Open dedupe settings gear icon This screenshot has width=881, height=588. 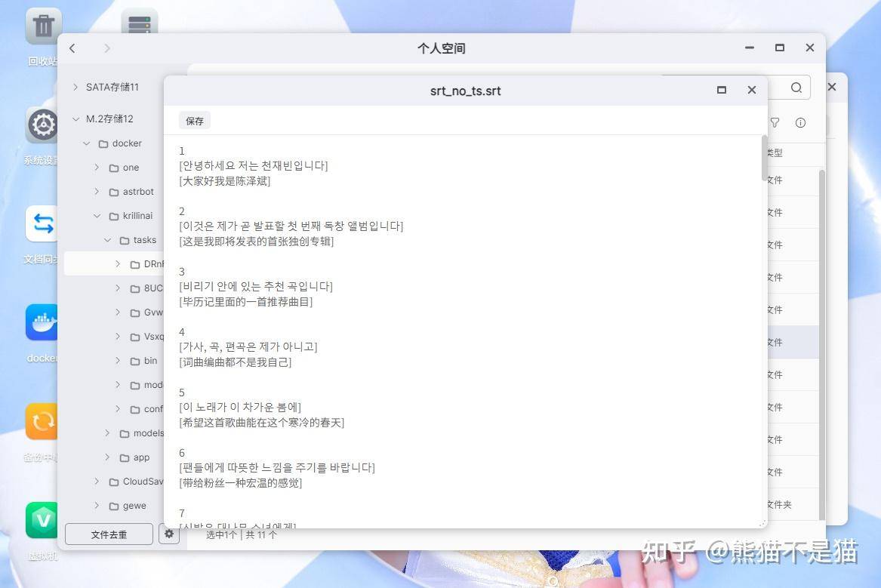pos(169,534)
